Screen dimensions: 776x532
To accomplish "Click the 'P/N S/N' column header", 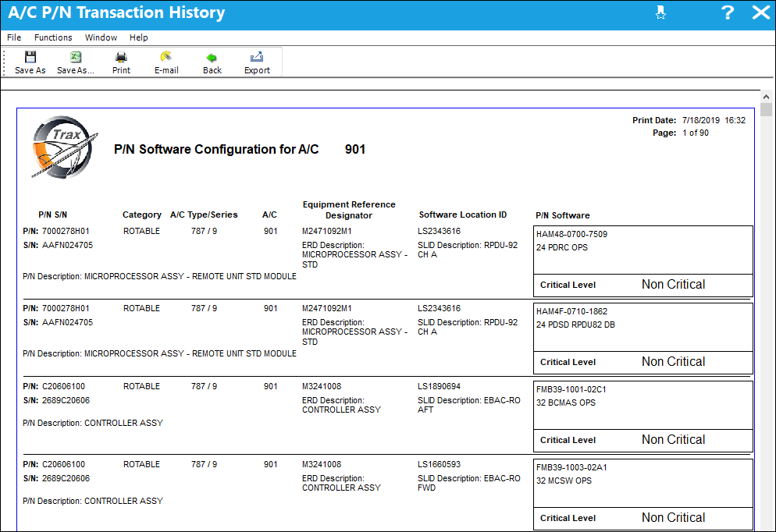I will pos(52,215).
